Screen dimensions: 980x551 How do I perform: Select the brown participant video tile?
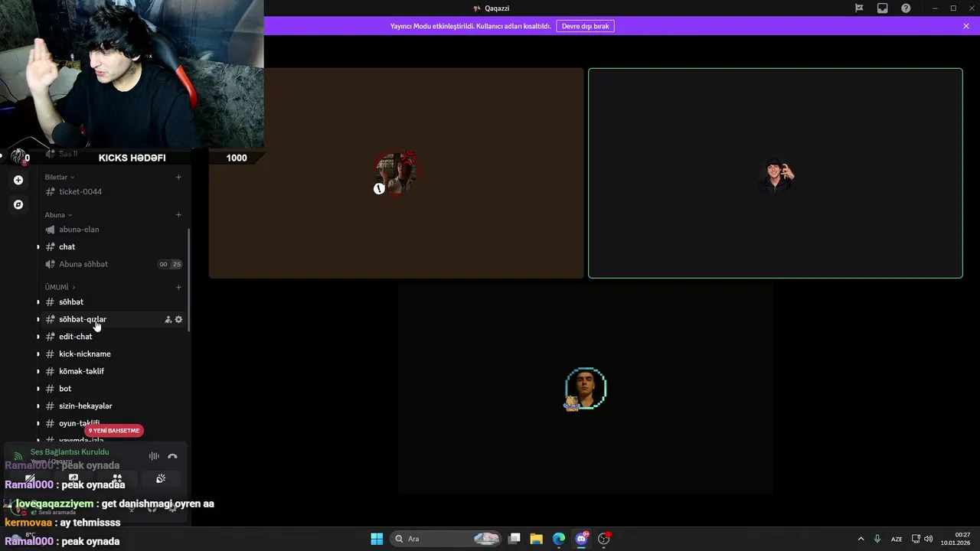click(396, 173)
